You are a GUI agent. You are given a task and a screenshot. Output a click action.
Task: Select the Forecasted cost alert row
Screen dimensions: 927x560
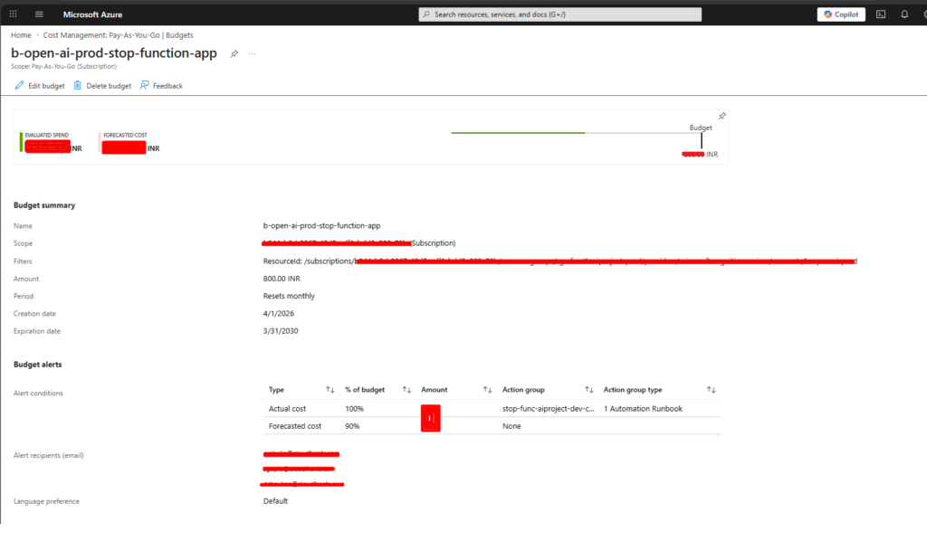[x=492, y=426]
